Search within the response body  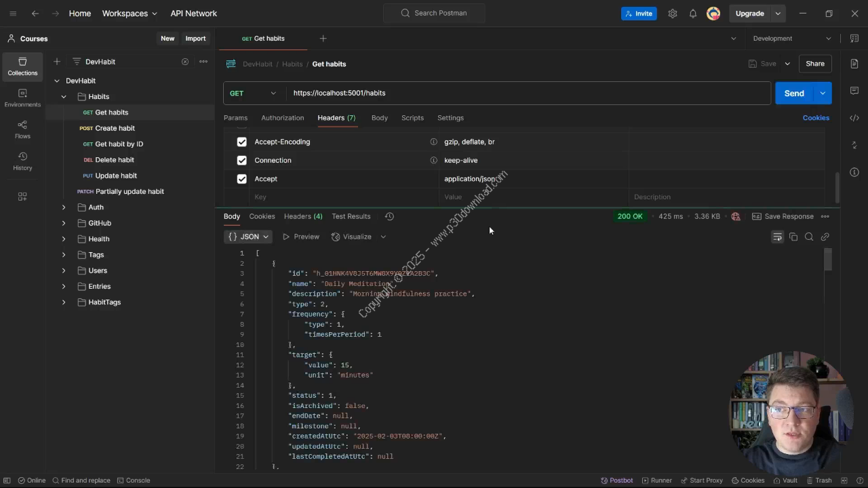tap(809, 237)
